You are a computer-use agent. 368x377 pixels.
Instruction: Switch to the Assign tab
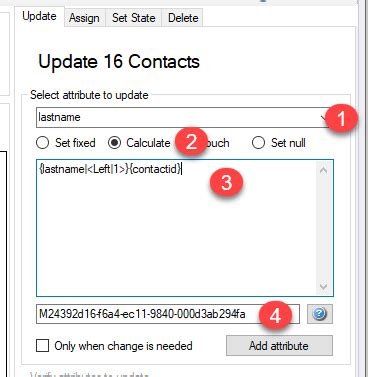point(84,18)
